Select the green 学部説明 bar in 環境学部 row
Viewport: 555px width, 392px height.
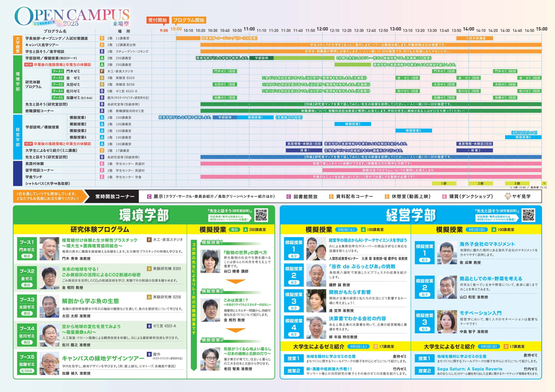click(x=261, y=58)
